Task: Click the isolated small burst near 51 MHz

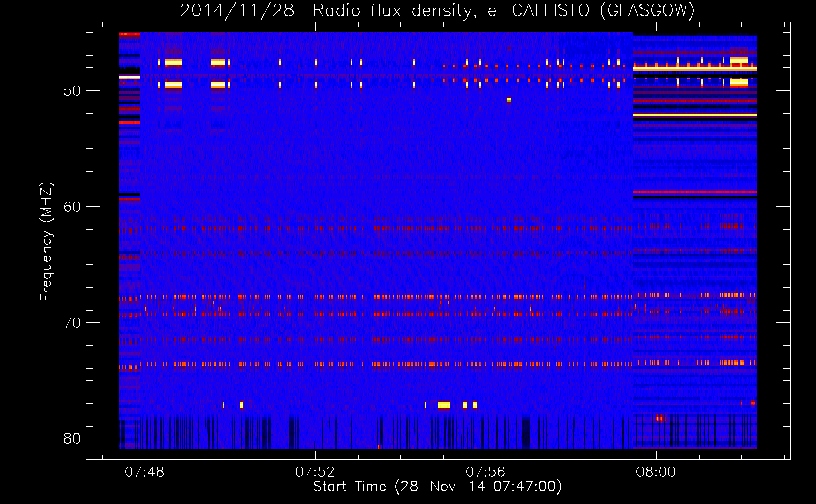Action: click(x=509, y=100)
